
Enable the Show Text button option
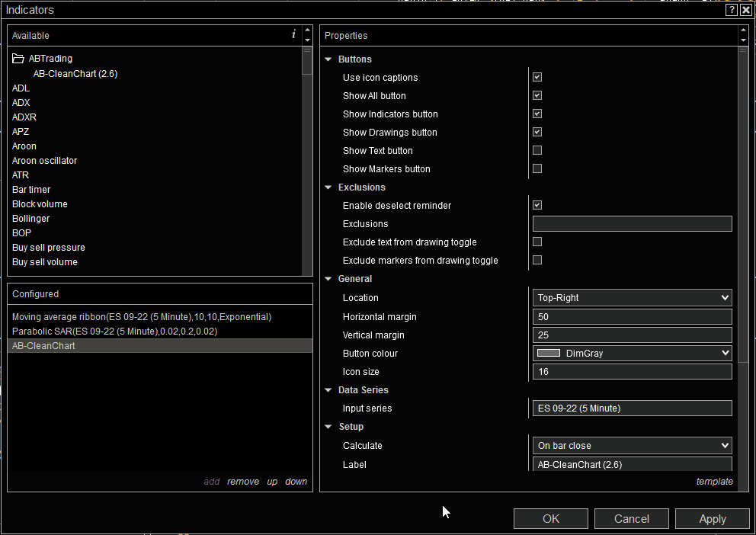pyautogui.click(x=537, y=150)
